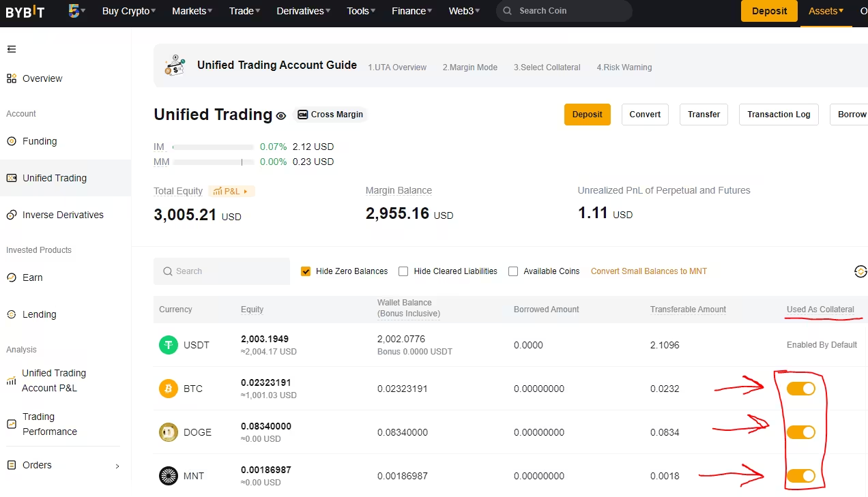Image resolution: width=868 pixels, height=497 pixels.
Task: Click the Lending sidebar icon
Action: pyautogui.click(x=12, y=314)
